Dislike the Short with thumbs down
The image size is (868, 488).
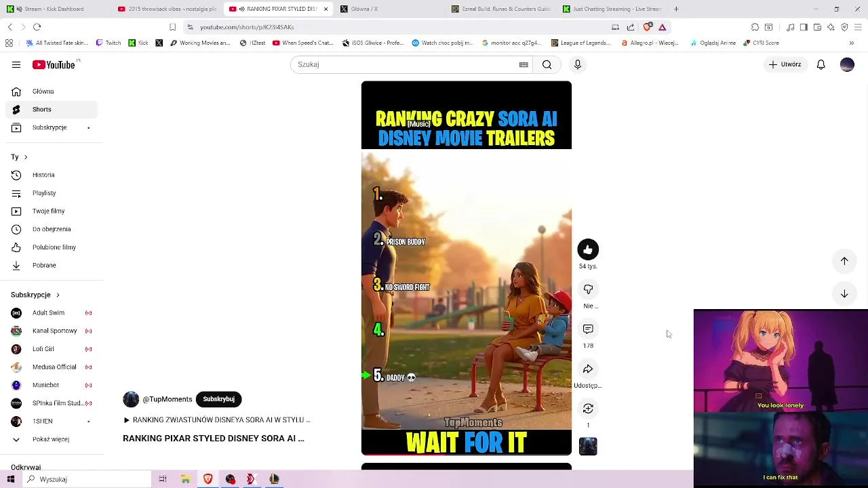(588, 289)
